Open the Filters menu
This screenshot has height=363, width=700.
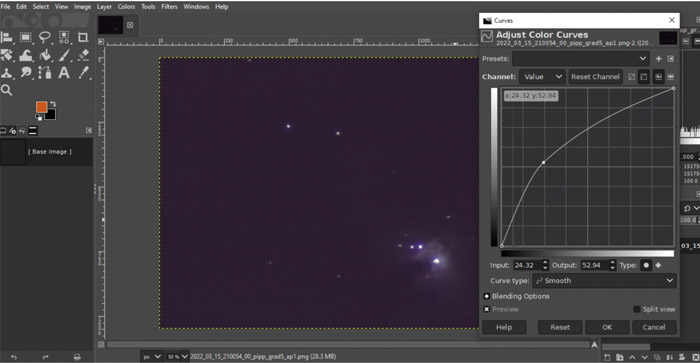tap(169, 7)
